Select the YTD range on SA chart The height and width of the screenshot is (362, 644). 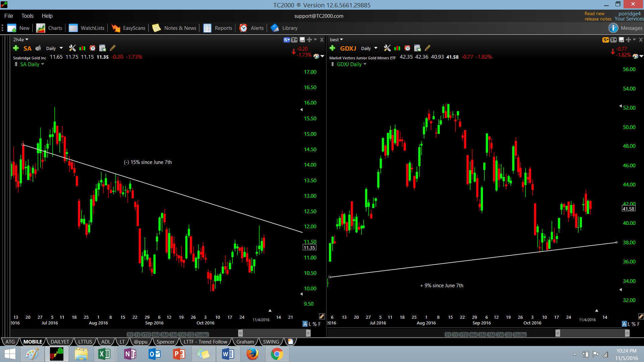146,335
